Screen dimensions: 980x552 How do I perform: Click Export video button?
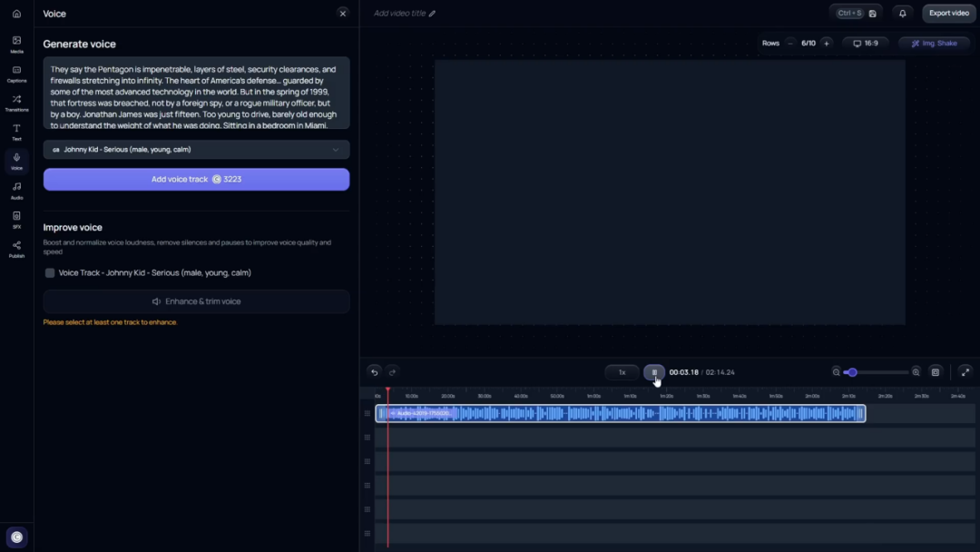point(949,13)
